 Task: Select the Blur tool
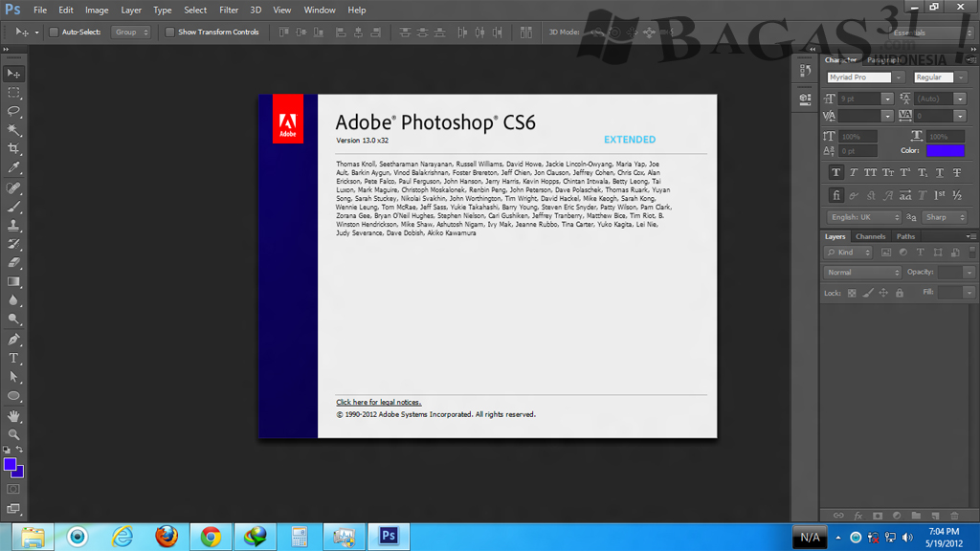point(13,300)
